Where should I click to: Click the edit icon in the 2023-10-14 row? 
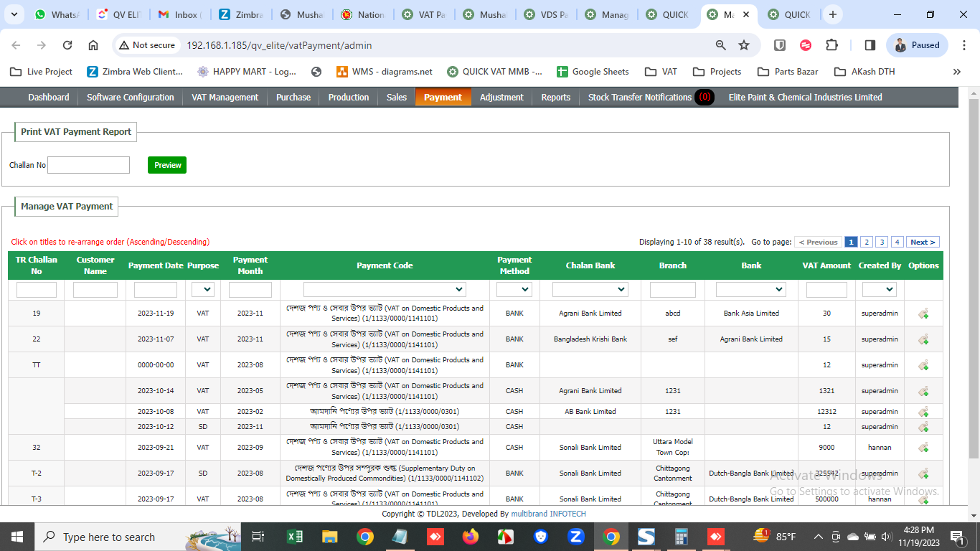[923, 391]
